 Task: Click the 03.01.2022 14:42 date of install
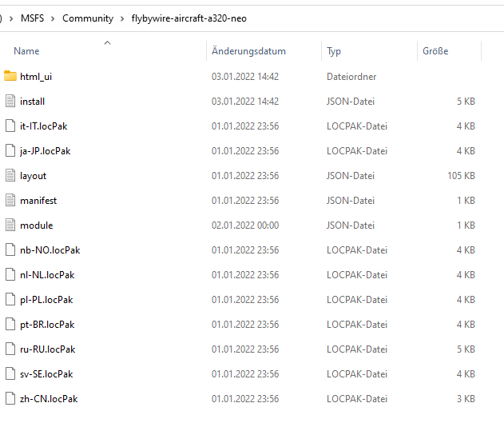pyautogui.click(x=245, y=102)
